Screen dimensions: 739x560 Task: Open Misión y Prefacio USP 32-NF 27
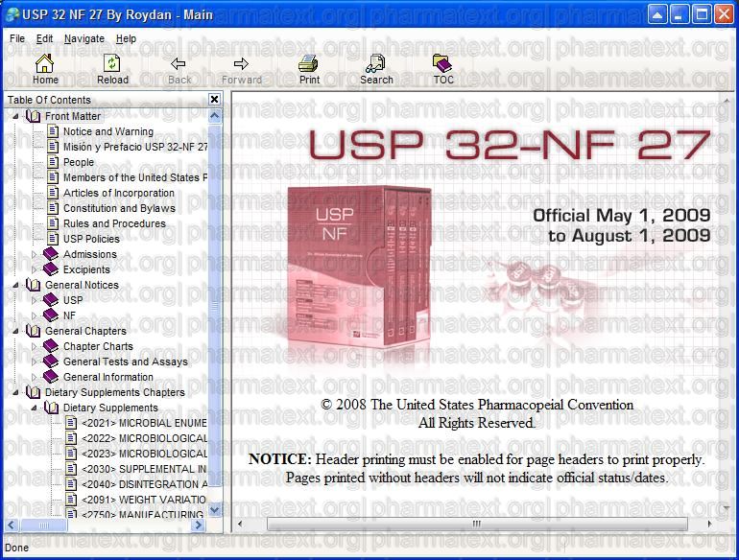pyautogui.click(x=135, y=147)
